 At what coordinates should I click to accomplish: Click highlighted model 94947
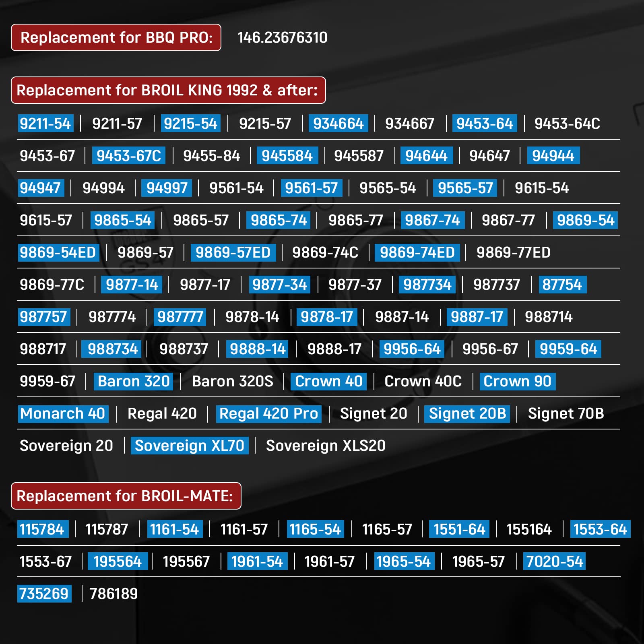pos(41,188)
